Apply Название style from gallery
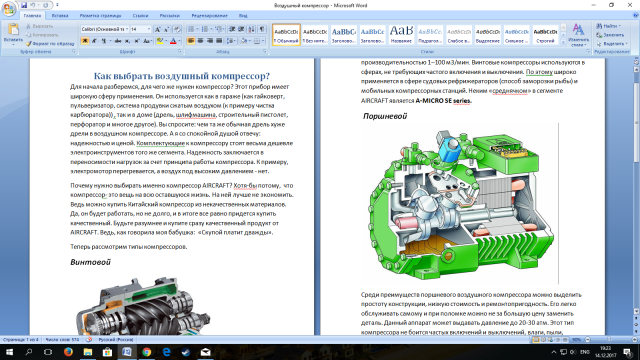Image resolution: width=640 pixels, height=360 pixels. point(401,34)
